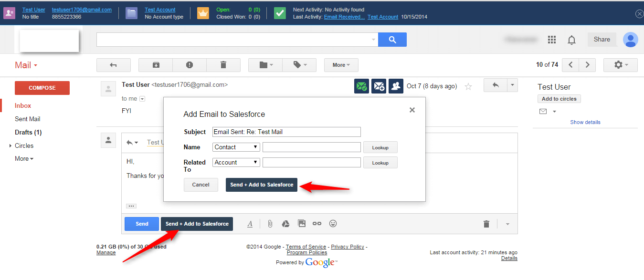Go to the newer conversation arrow
Viewport: 644px width, 280px height.
tap(570, 65)
